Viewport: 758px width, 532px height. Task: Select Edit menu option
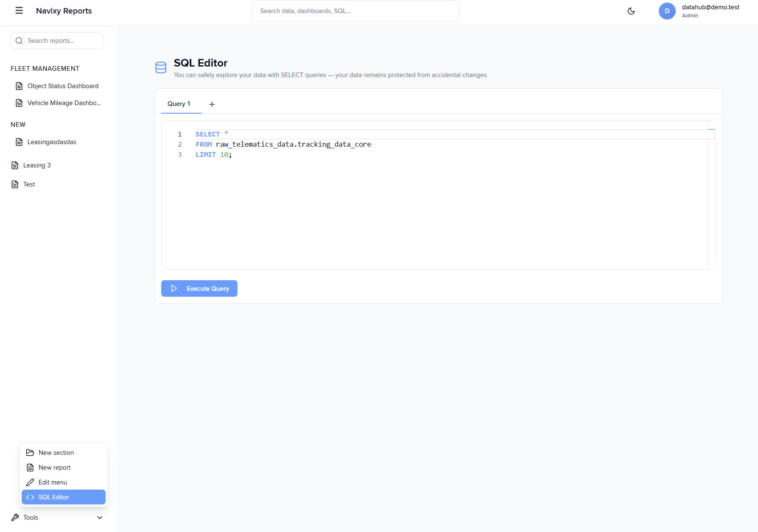[x=53, y=482]
